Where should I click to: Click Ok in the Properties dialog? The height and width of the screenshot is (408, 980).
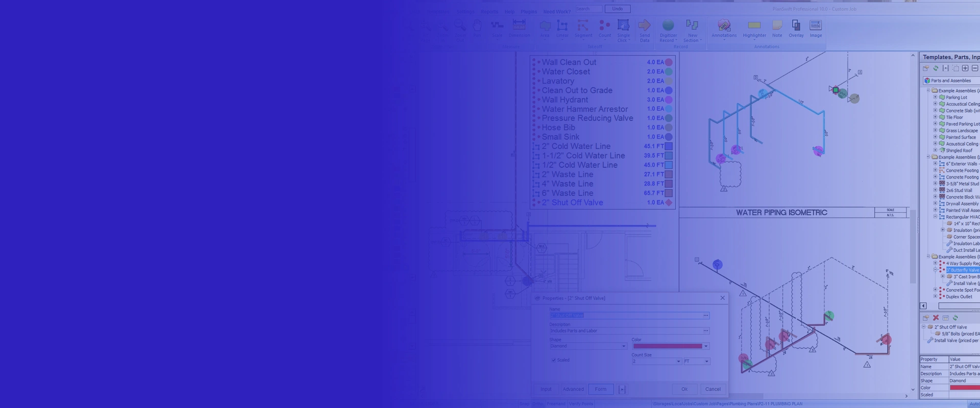[x=684, y=389]
